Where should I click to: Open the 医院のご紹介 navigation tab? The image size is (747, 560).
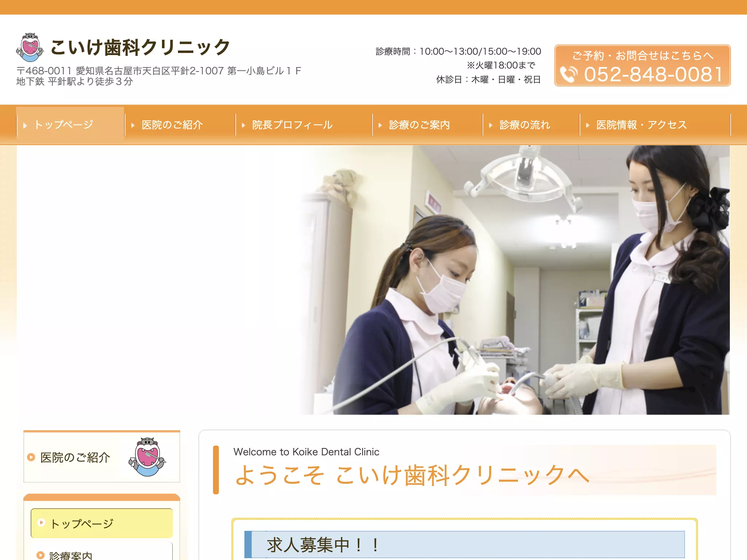click(x=180, y=125)
